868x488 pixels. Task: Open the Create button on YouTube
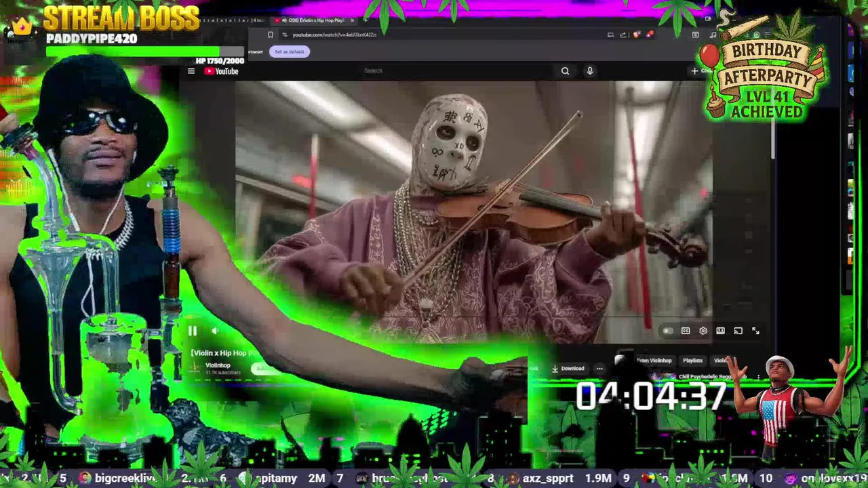pyautogui.click(x=701, y=70)
